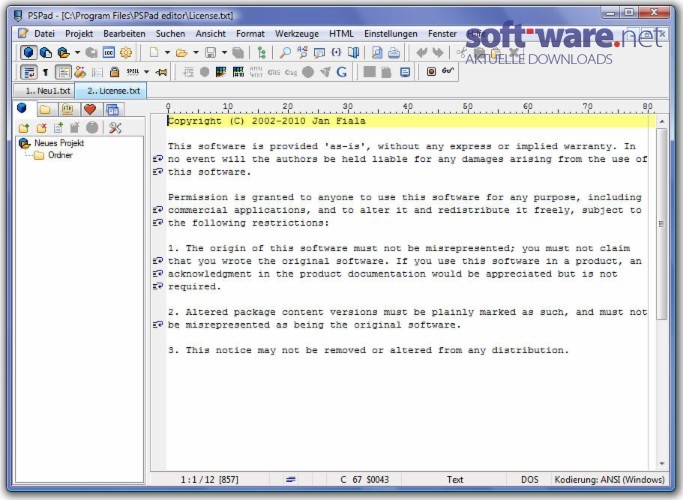
Task: Click the open file folder icon
Action: (181, 53)
